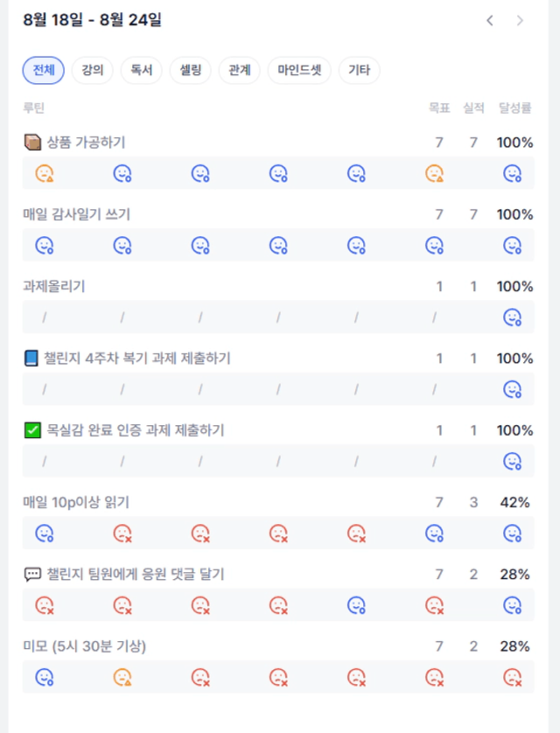
Task: Go to the previous week with the left chevron
Action: [x=489, y=21]
